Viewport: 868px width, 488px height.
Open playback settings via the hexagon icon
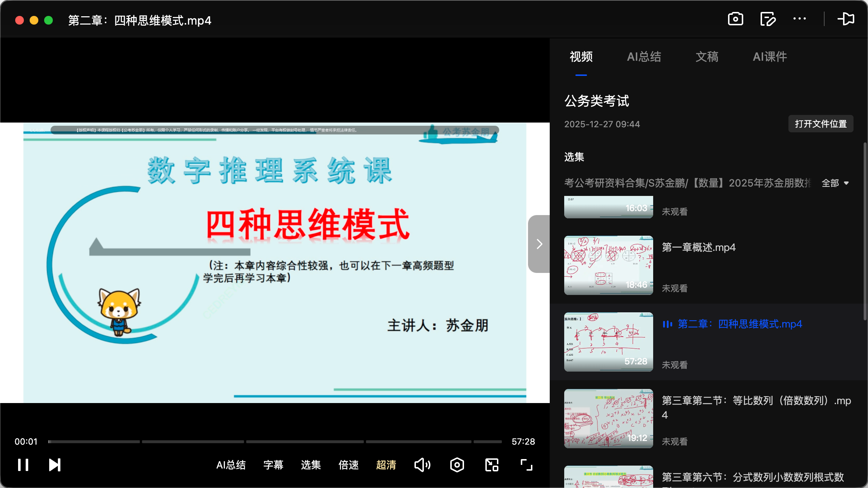pos(457,465)
